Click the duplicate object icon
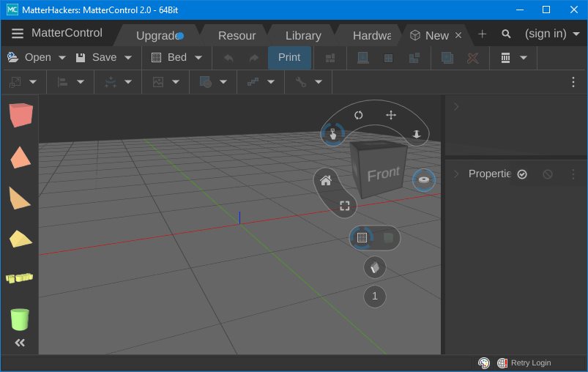The width and height of the screenshot is (588, 372). [x=447, y=58]
